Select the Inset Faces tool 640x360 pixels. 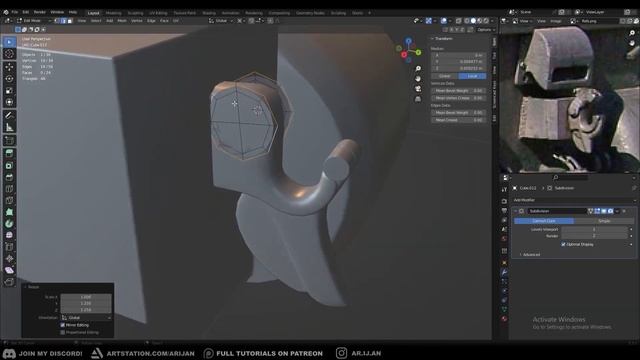click(x=9, y=165)
